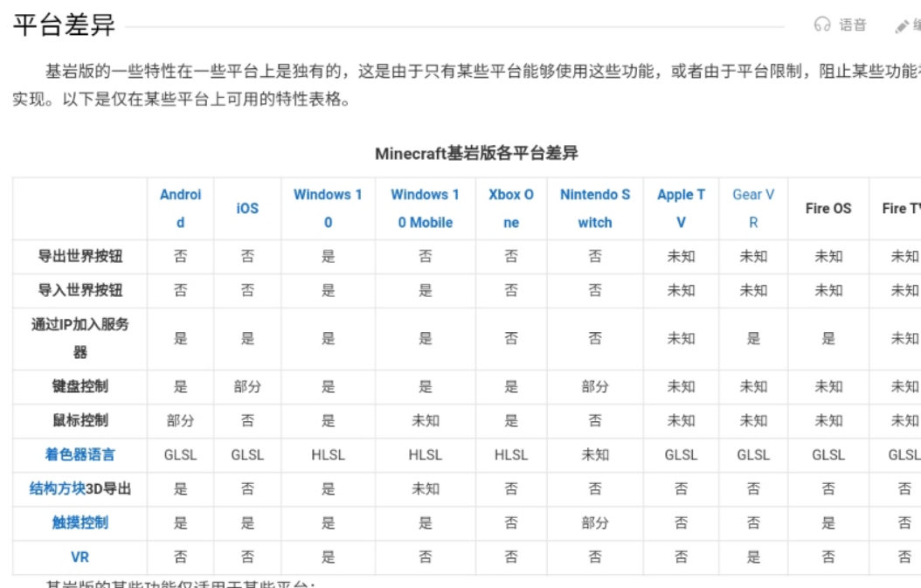
Task: Select the 导出世界按钮 row label
Action: click(80, 256)
